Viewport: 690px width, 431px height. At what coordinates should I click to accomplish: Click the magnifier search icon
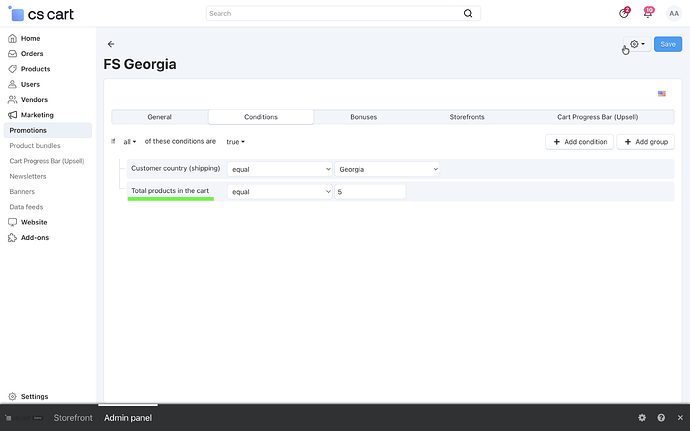[468, 14]
